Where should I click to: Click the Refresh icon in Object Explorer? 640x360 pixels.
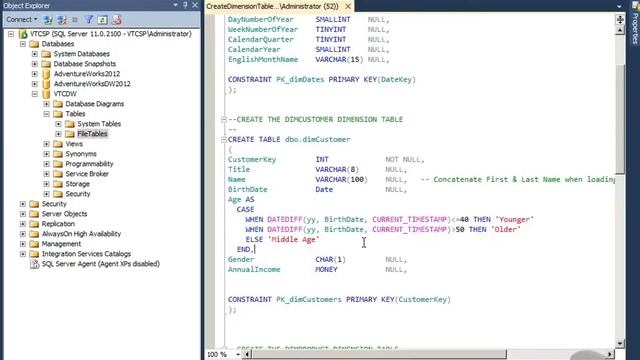[x=102, y=20]
